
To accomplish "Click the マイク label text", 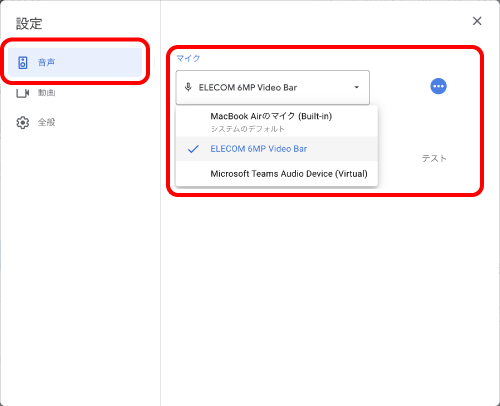I will pos(188,59).
